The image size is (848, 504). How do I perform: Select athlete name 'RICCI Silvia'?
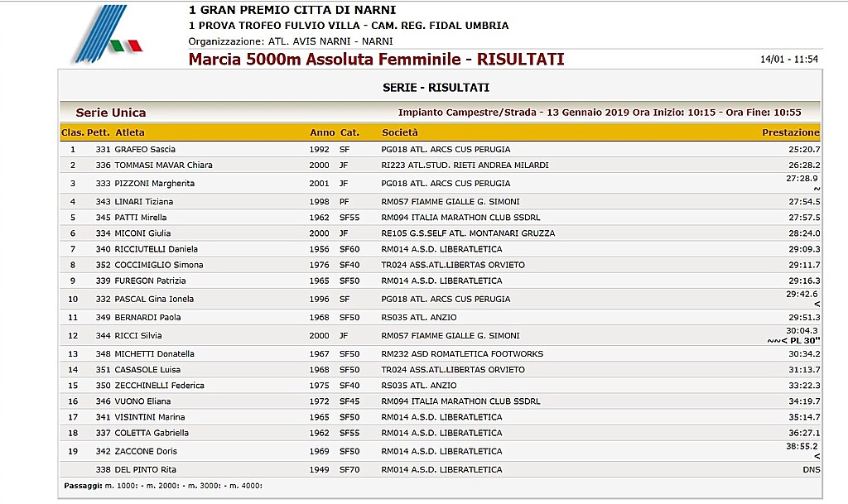138,335
